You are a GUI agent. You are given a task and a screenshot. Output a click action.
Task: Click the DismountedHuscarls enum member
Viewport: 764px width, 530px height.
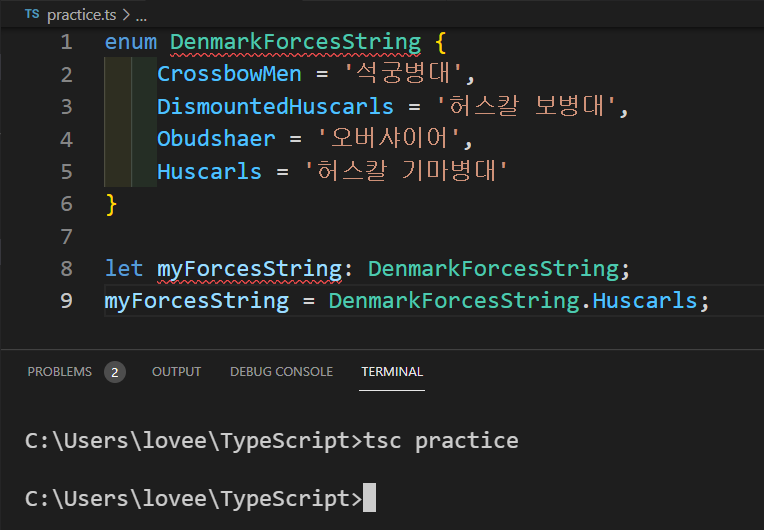[x=275, y=107]
